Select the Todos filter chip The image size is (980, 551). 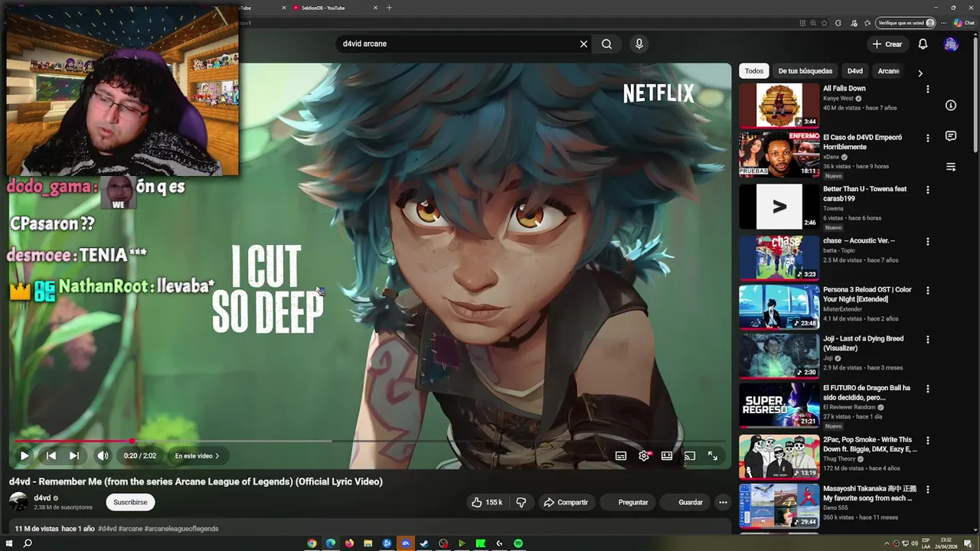pyautogui.click(x=754, y=71)
